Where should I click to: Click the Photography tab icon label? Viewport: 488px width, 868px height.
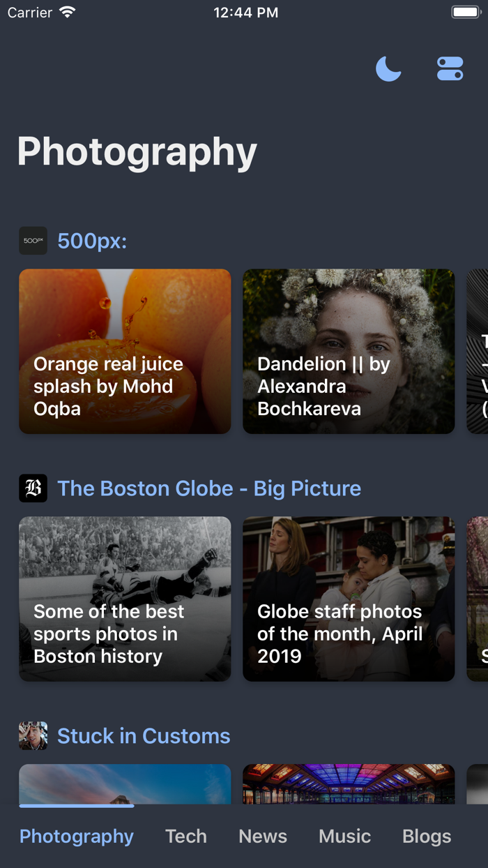coord(76,836)
